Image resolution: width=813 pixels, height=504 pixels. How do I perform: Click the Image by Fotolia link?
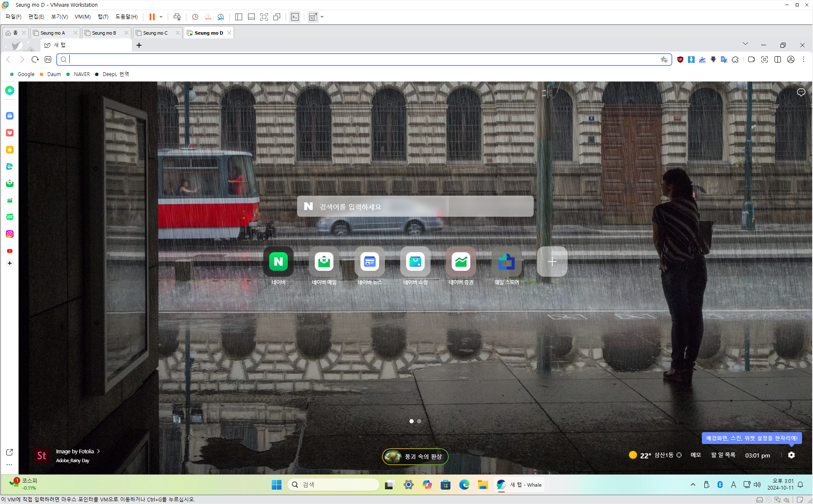75,451
